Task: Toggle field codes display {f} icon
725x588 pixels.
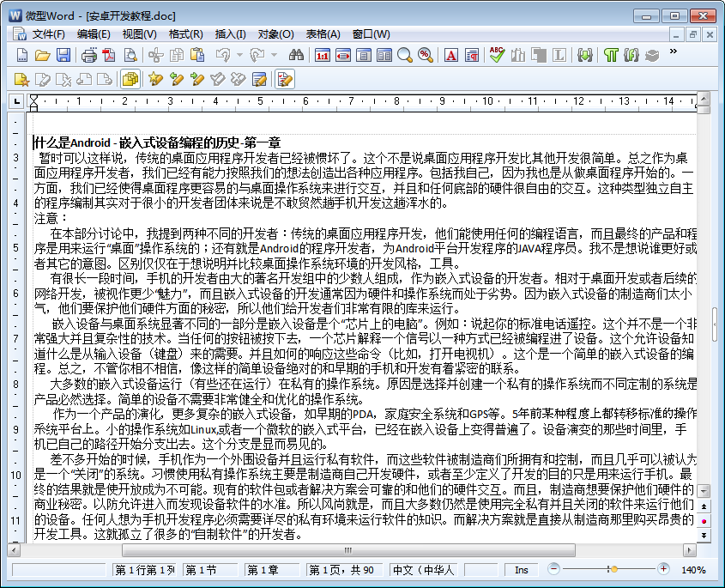Action: (x=631, y=56)
